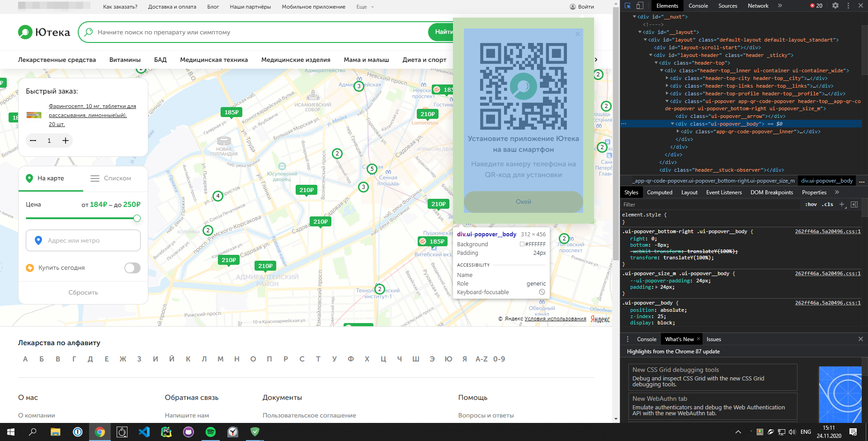Open the Computed tab in the Styles sidebar

tap(660, 192)
